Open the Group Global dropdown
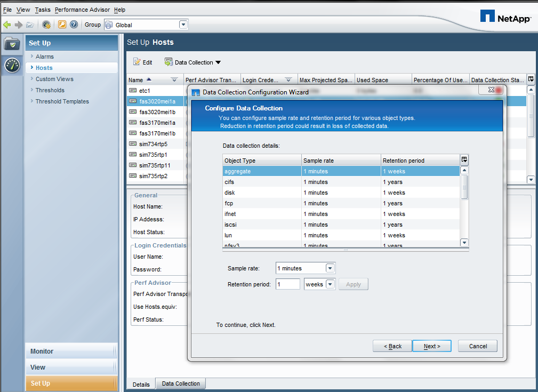538x392 pixels. tap(183, 25)
